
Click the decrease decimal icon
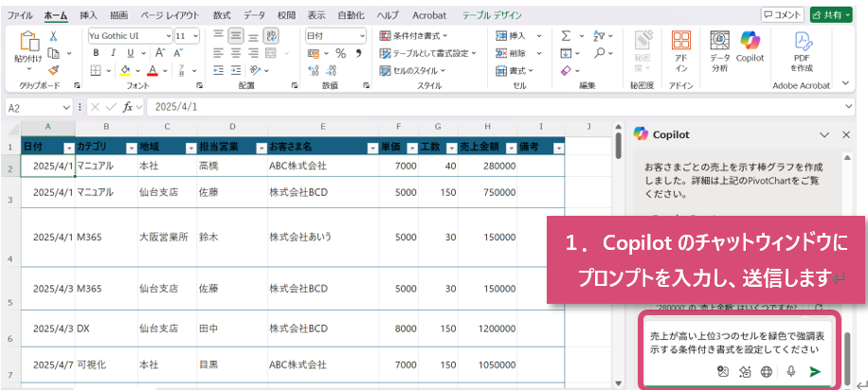[x=332, y=70]
